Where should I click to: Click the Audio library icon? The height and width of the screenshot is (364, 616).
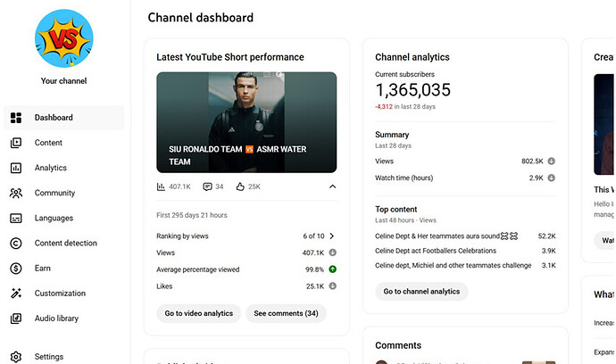pos(16,318)
